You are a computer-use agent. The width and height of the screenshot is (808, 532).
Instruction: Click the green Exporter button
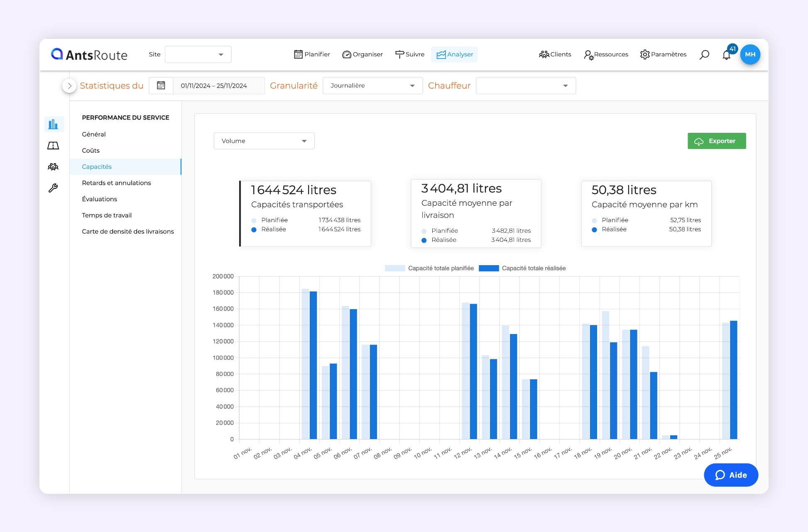pyautogui.click(x=717, y=141)
